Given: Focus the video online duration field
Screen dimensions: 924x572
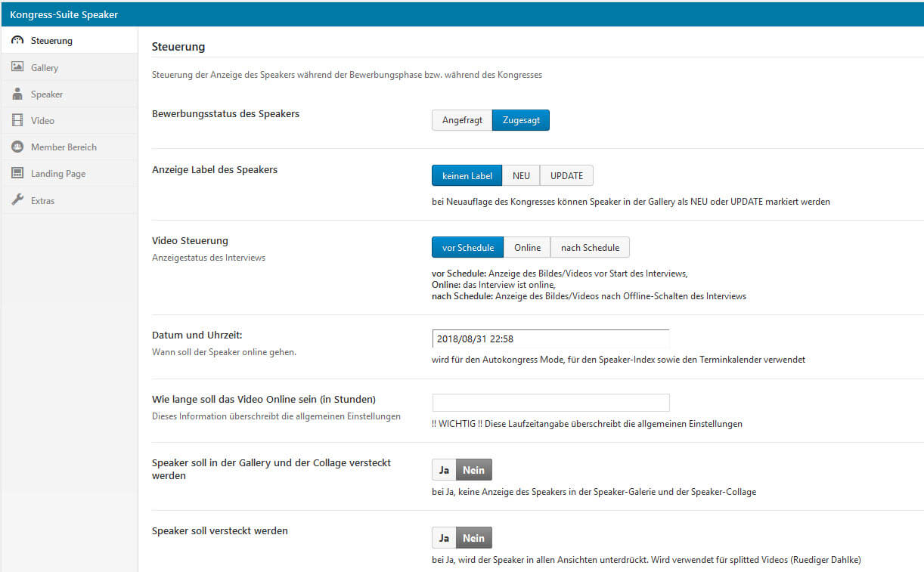Looking at the screenshot, I should pyautogui.click(x=550, y=403).
